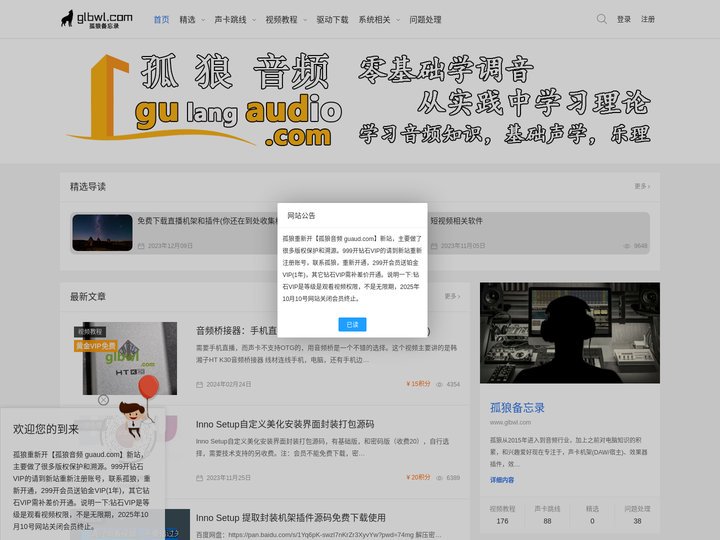Click the 黄金VIP免费 badge on thumbnail
Image resolution: width=720 pixels, height=540 pixels.
[x=96, y=346]
